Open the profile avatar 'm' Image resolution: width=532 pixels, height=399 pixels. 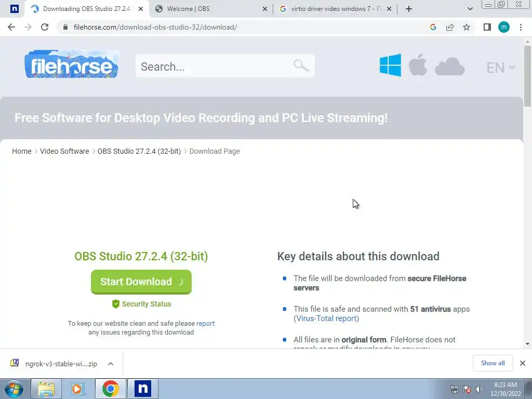pyautogui.click(x=504, y=27)
